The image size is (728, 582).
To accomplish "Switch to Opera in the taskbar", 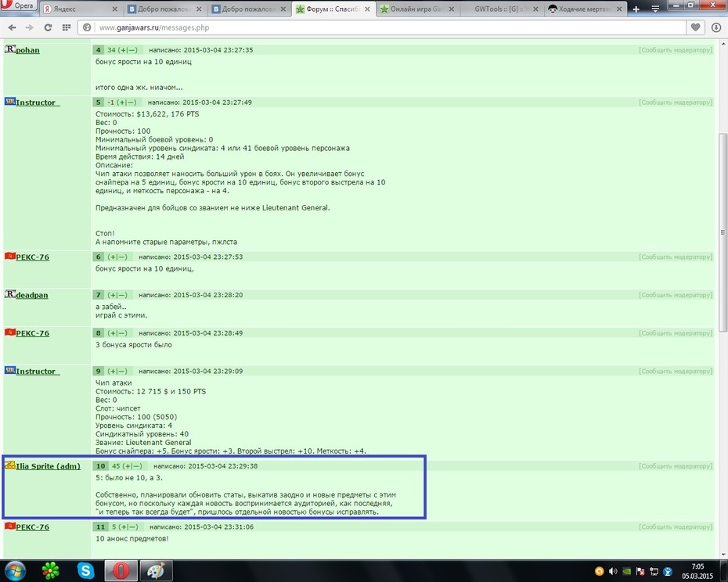I will coord(121,570).
